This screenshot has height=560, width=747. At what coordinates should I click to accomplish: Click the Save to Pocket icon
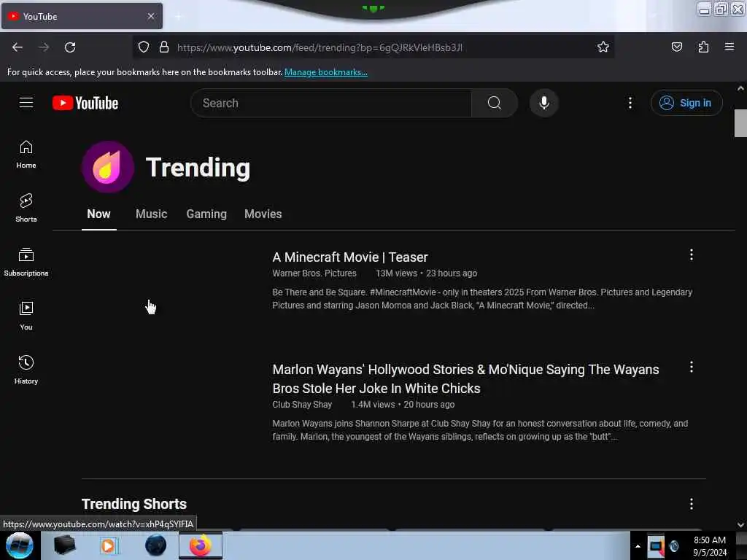676,47
